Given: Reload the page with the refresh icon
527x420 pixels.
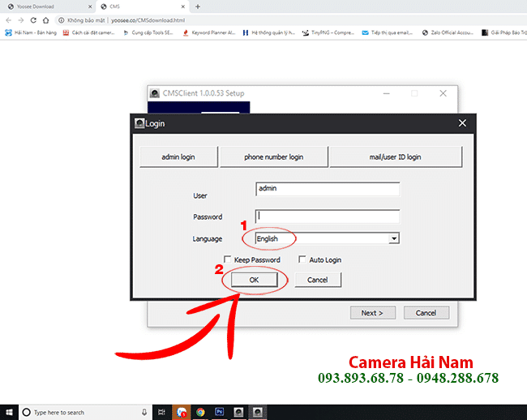Looking at the screenshot, I should coord(33,20).
